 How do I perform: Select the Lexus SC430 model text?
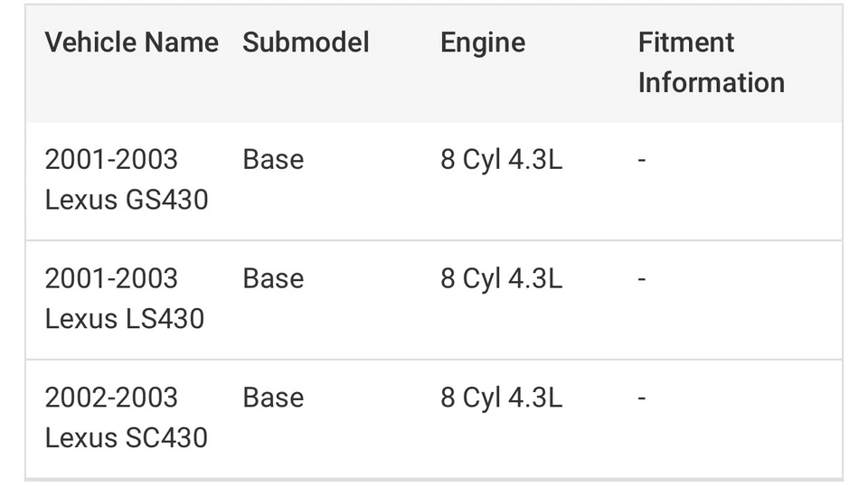tap(127, 437)
